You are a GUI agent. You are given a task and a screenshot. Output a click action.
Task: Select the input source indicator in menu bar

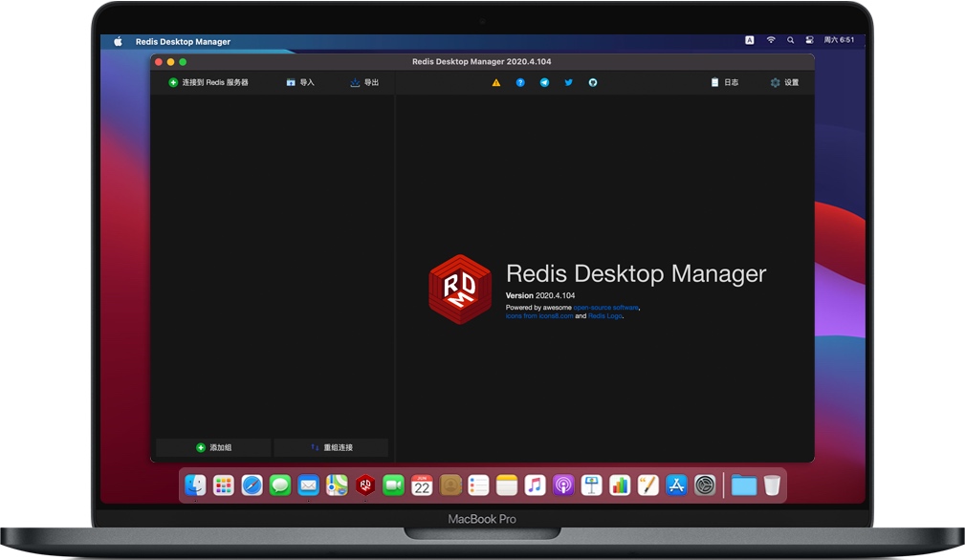[749, 41]
